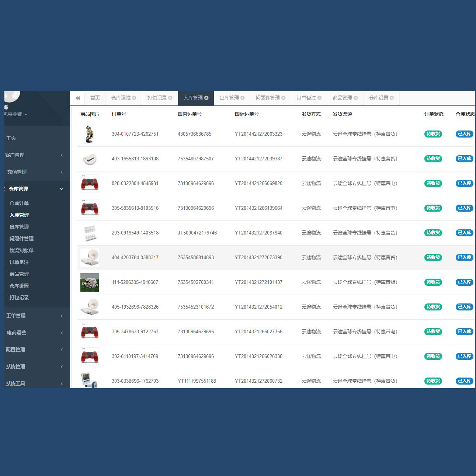Go to 仓库订单 in the sidebar
The width and height of the screenshot is (476, 476).
coord(19,203)
